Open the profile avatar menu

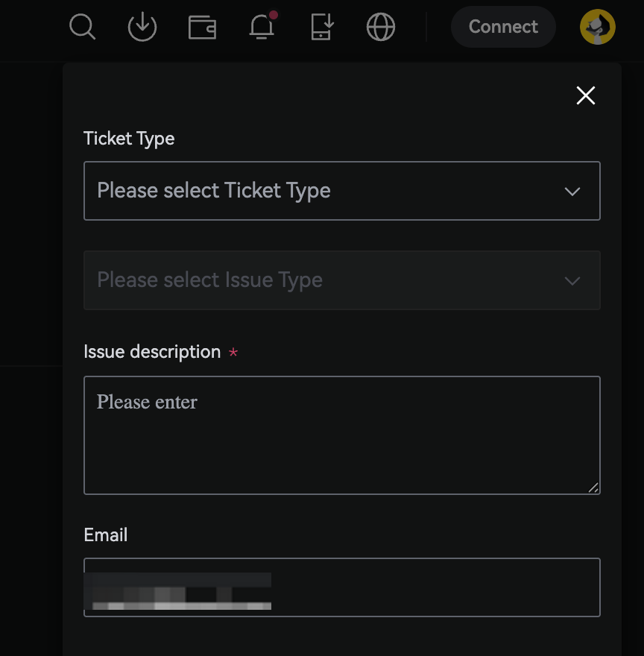(598, 28)
